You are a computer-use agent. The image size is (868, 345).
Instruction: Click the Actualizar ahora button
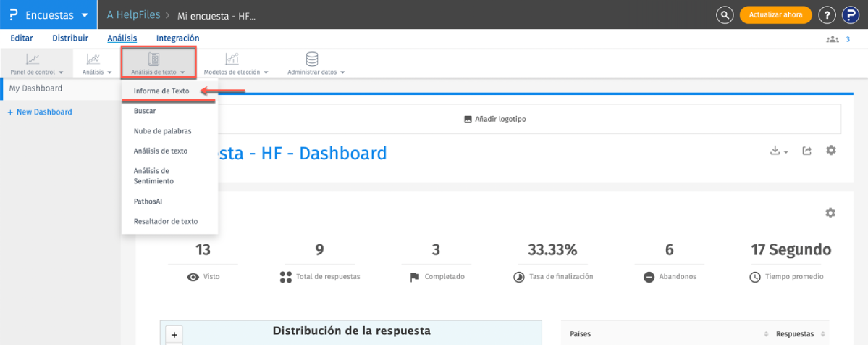tap(775, 15)
